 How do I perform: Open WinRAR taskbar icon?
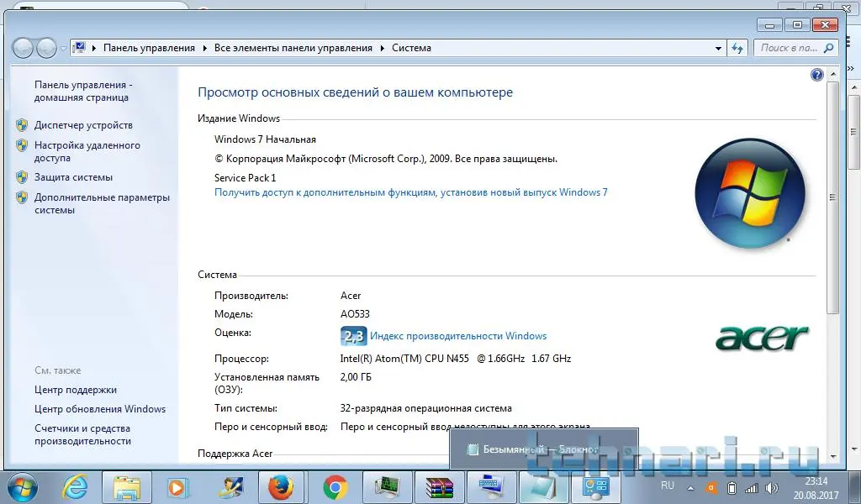click(439, 487)
